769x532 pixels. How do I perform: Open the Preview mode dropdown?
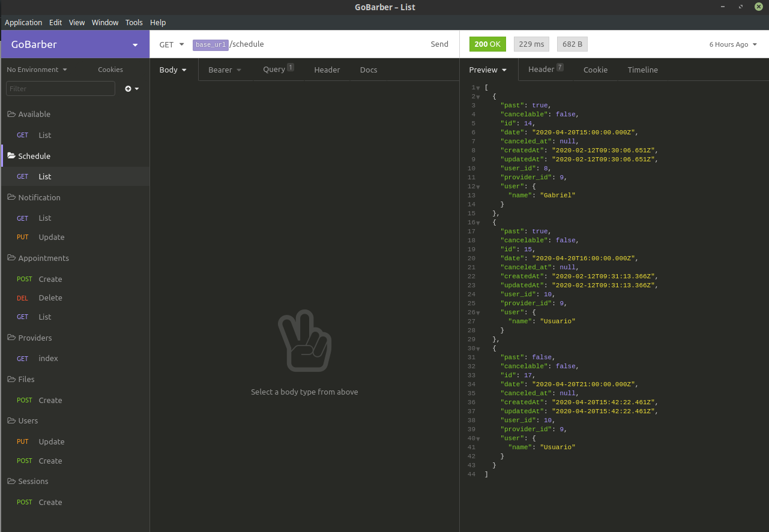488,70
